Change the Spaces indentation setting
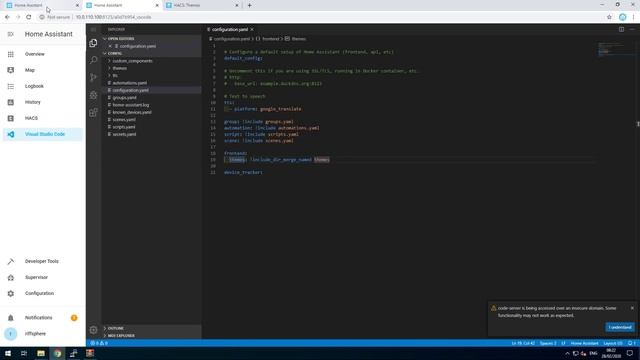This screenshot has height=360, width=640. 548,343
